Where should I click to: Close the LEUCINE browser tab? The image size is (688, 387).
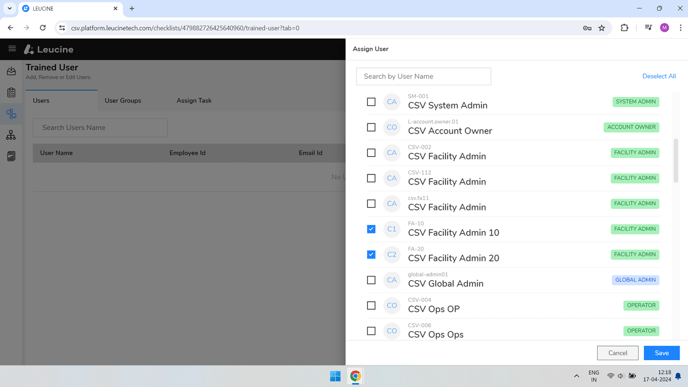[x=115, y=8]
